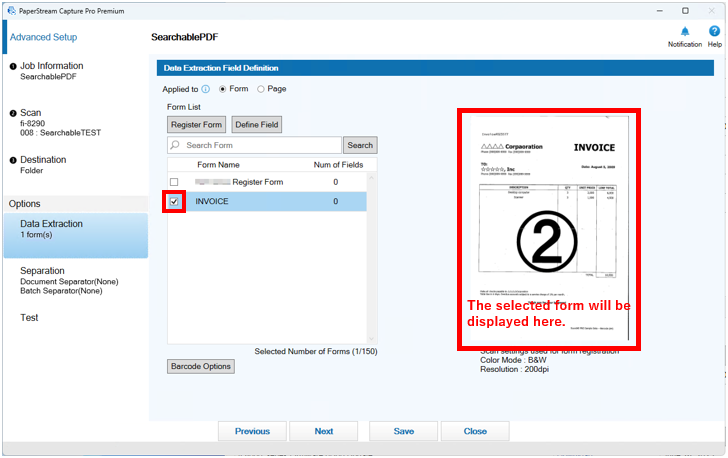The image size is (728, 458).
Task: Select the Page radio button
Action: click(261, 89)
